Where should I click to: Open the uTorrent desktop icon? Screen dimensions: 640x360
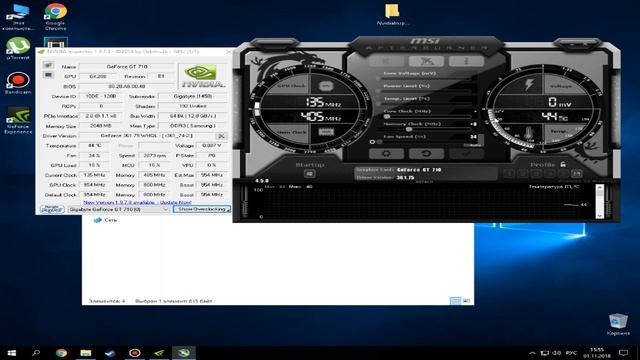pos(18,49)
